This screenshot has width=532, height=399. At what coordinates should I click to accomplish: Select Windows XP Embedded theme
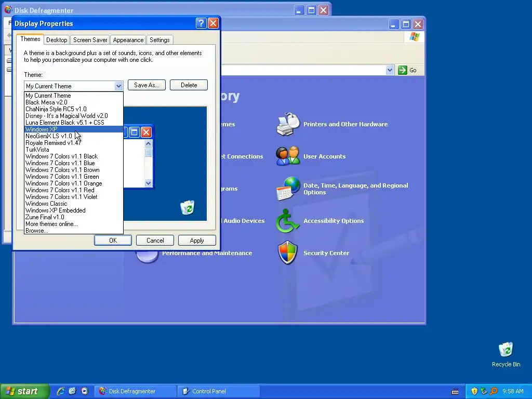[x=74, y=210]
